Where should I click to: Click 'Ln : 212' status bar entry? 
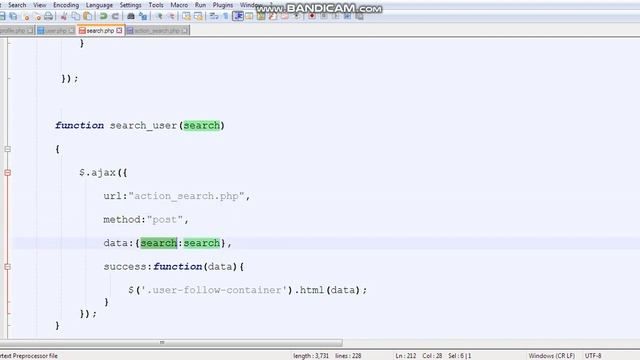coord(406,356)
